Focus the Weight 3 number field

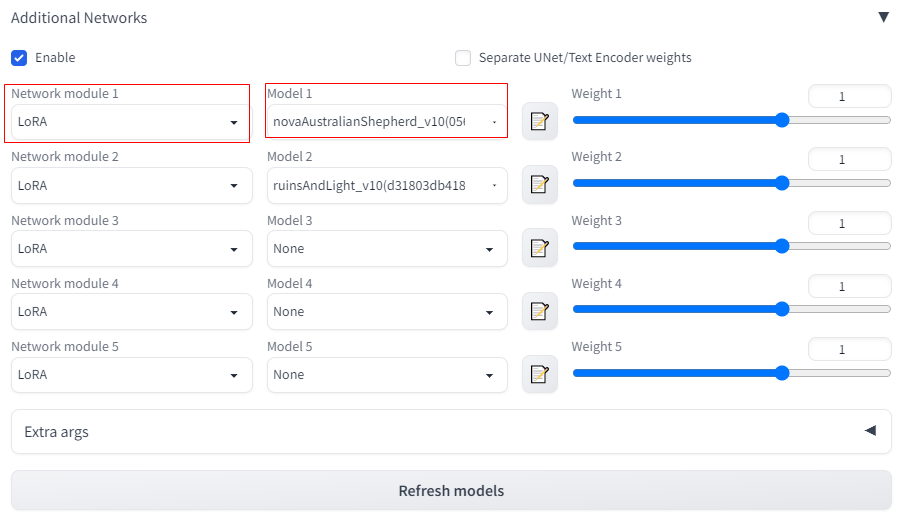[849, 223]
